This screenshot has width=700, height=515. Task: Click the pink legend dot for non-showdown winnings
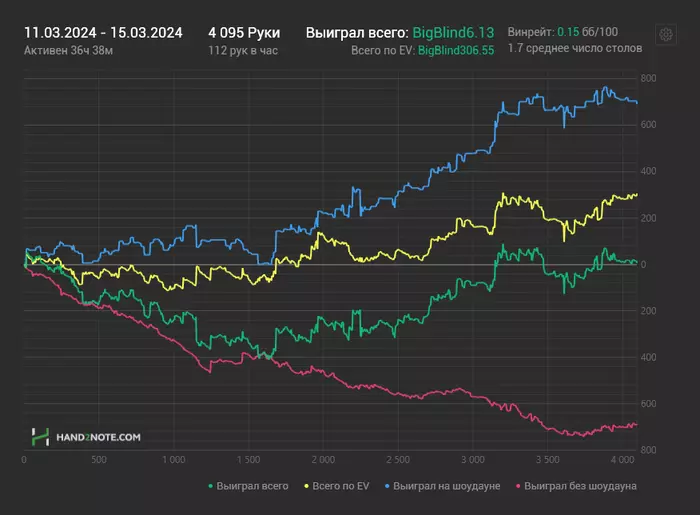(516, 487)
